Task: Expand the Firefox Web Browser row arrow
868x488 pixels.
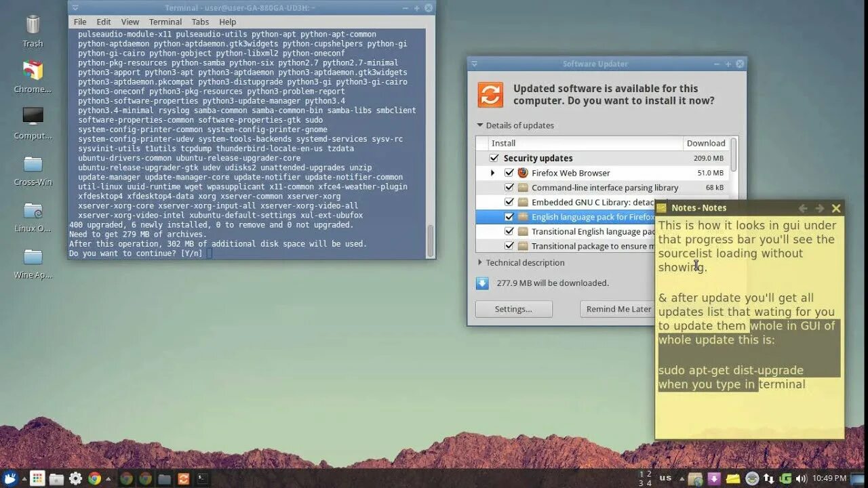Action: pyautogui.click(x=493, y=173)
